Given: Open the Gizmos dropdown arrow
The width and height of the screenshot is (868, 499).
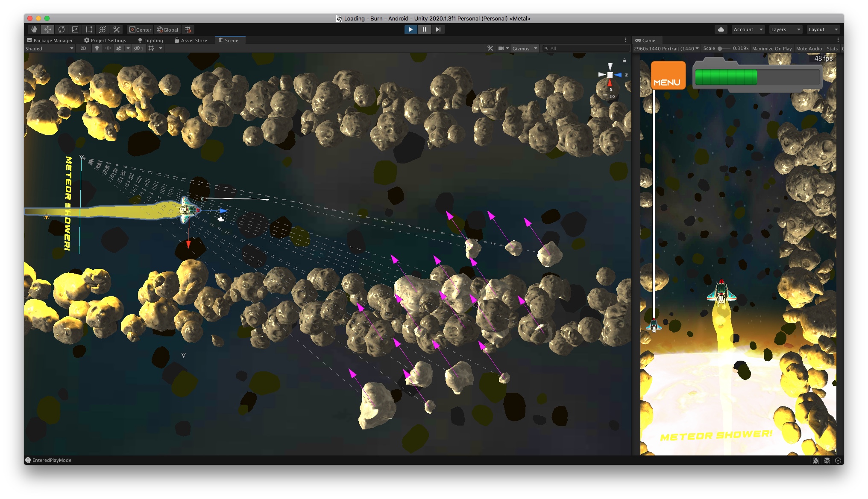Looking at the screenshot, I should 536,48.
